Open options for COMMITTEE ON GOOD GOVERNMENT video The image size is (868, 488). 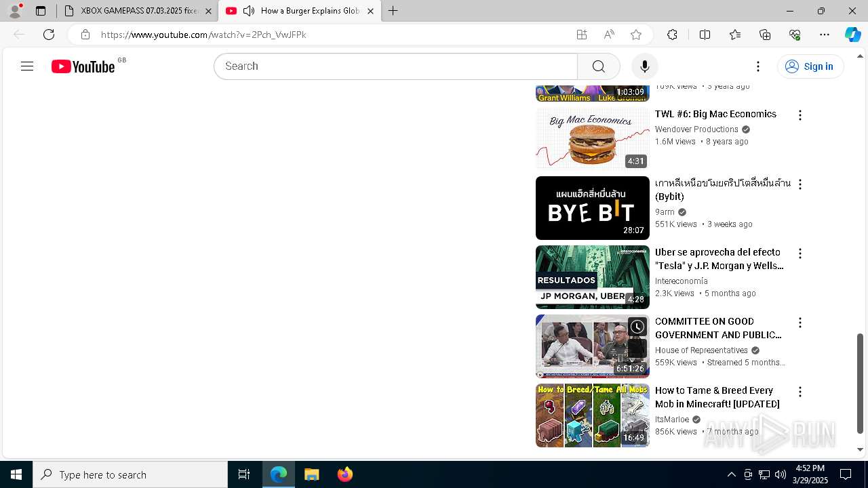[800, 323]
